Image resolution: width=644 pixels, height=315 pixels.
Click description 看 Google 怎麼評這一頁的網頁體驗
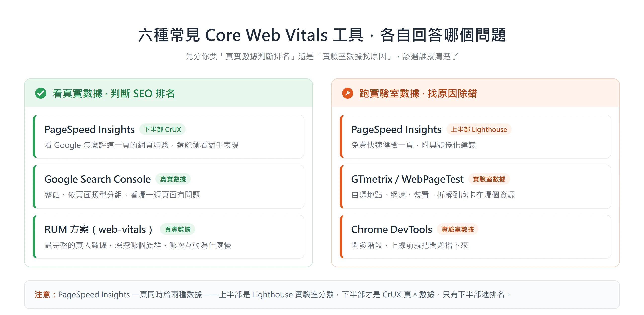click(x=142, y=145)
